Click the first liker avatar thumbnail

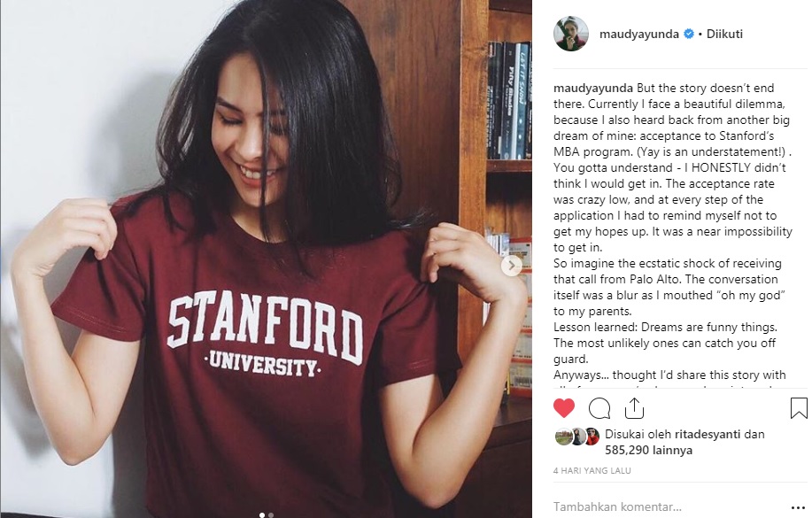point(561,436)
